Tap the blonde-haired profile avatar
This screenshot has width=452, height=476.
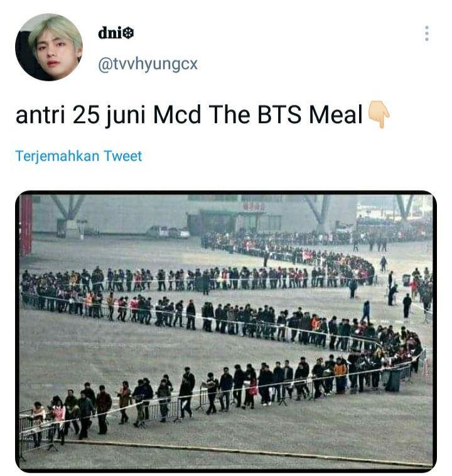coord(49,47)
